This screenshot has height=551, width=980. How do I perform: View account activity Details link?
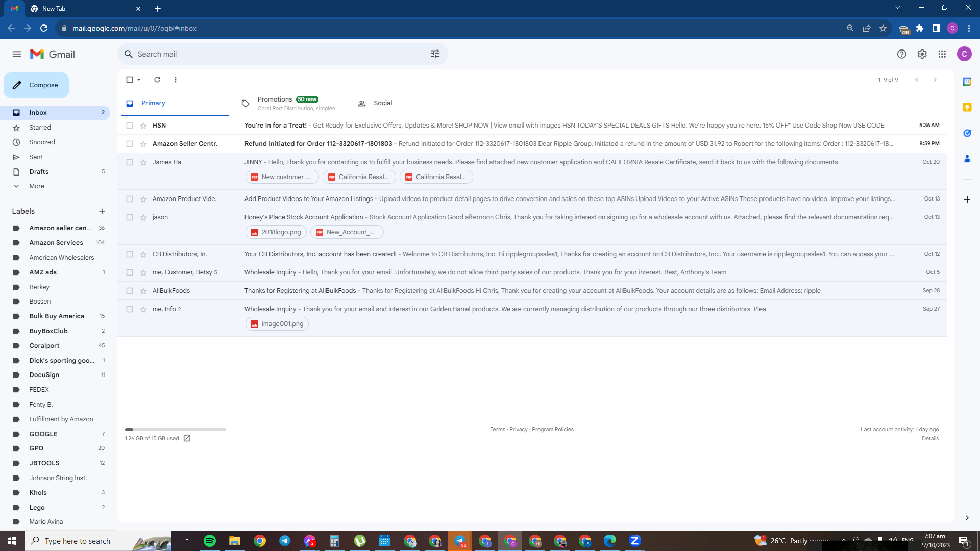point(930,439)
